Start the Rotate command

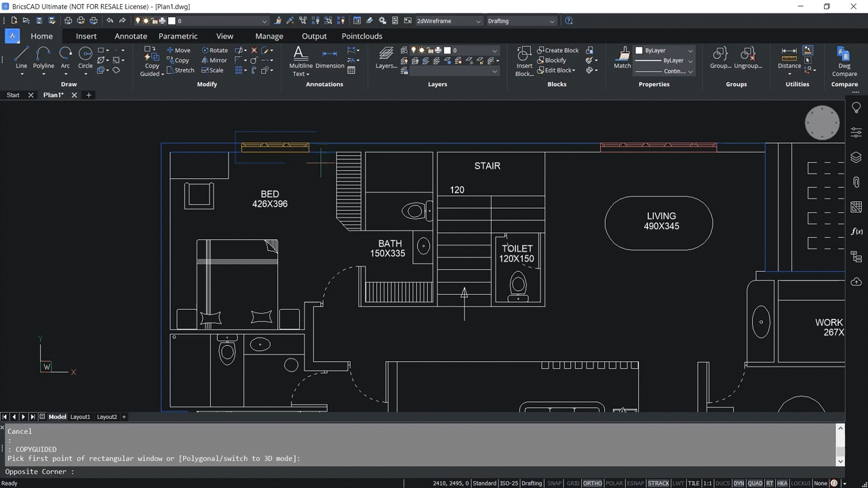pos(216,49)
